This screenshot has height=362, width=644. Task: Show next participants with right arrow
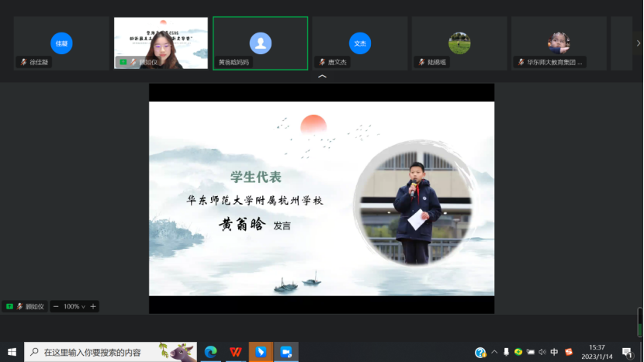[x=638, y=43]
